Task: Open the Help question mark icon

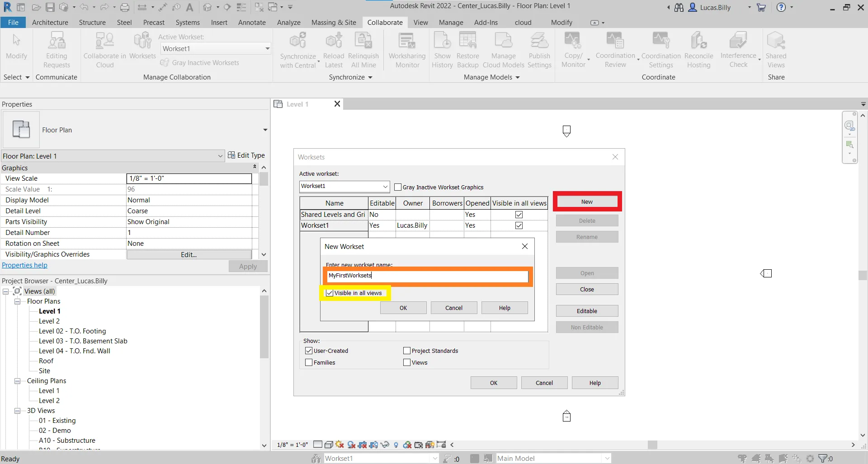Action: [781, 7]
